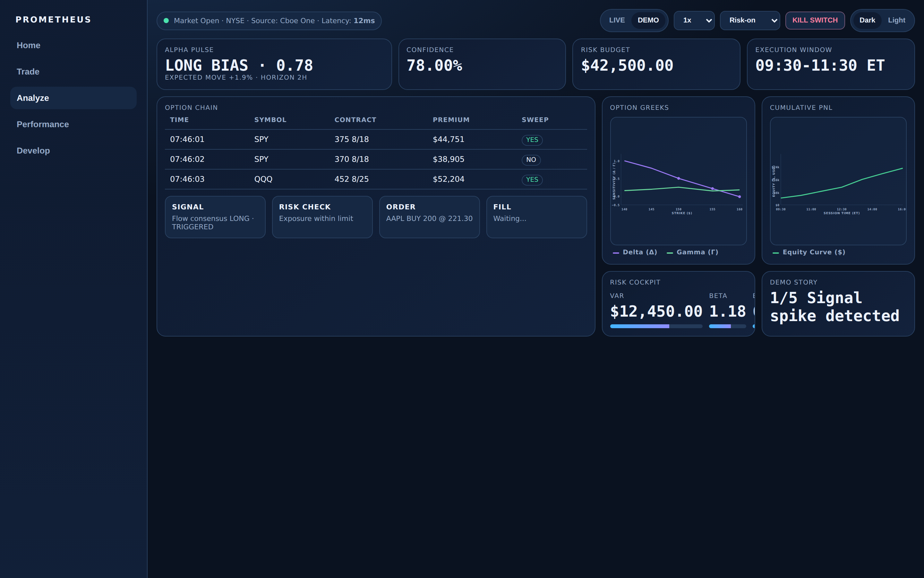The height and width of the screenshot is (578, 924).
Task: Open the RISK CHECK pipeline step card
Action: pos(322,217)
